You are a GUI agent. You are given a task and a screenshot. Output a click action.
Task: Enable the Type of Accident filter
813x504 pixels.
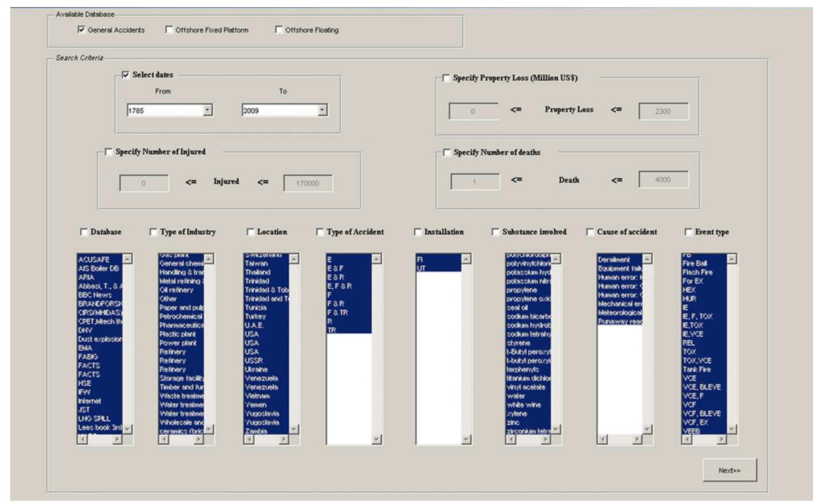pyautogui.click(x=320, y=232)
